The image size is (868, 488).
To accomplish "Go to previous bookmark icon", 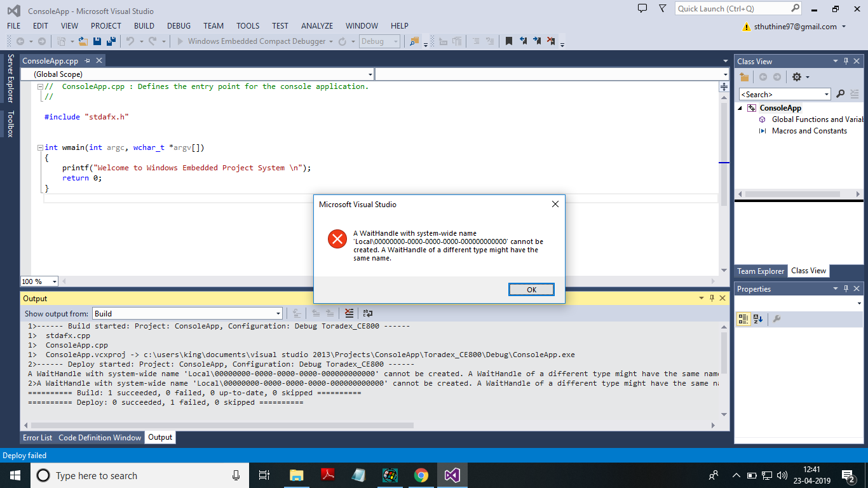I will pos(523,41).
